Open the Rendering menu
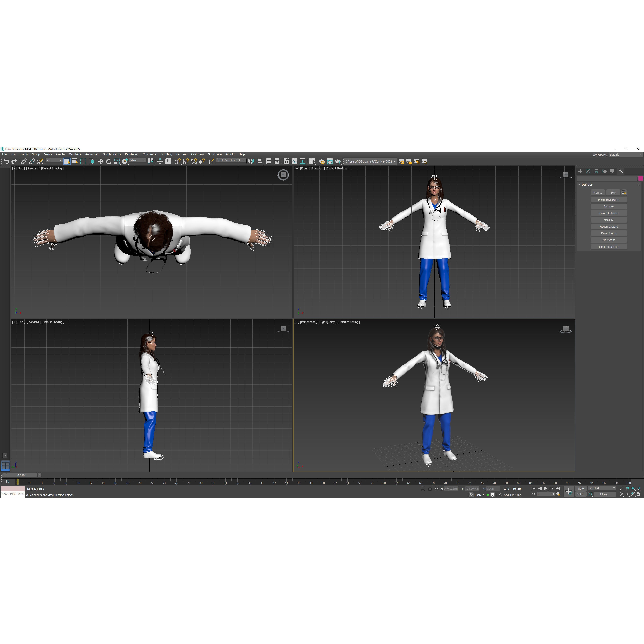Screen dimensions: 644x644 [x=132, y=155]
